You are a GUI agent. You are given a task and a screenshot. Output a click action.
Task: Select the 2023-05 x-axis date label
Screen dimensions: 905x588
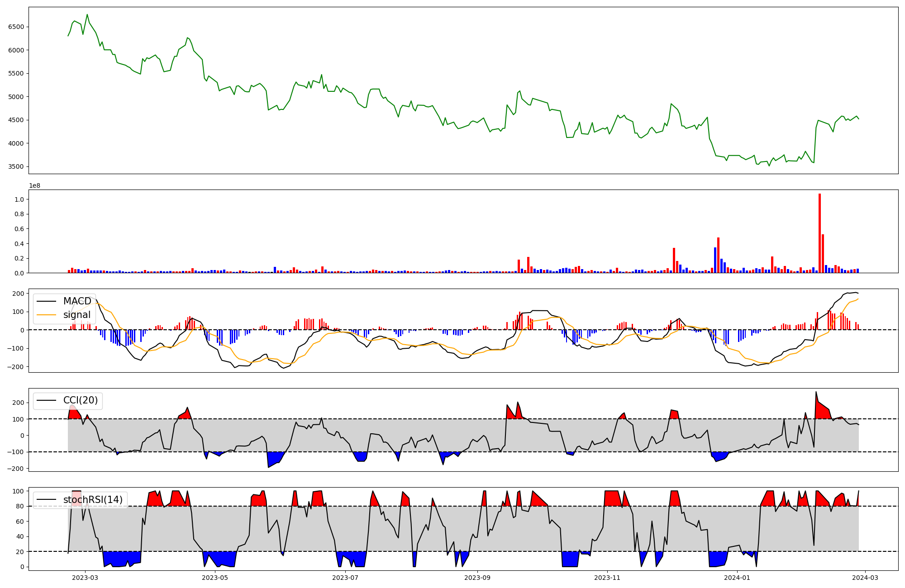click(215, 578)
